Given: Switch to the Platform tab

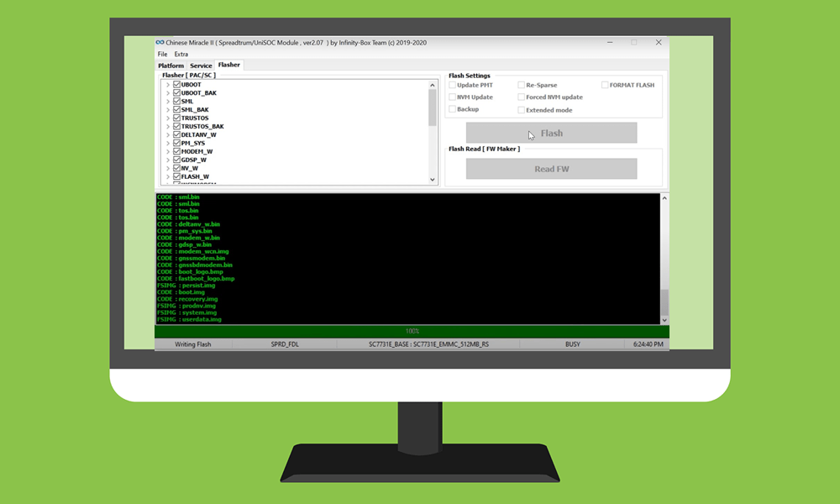Looking at the screenshot, I should click(x=171, y=66).
